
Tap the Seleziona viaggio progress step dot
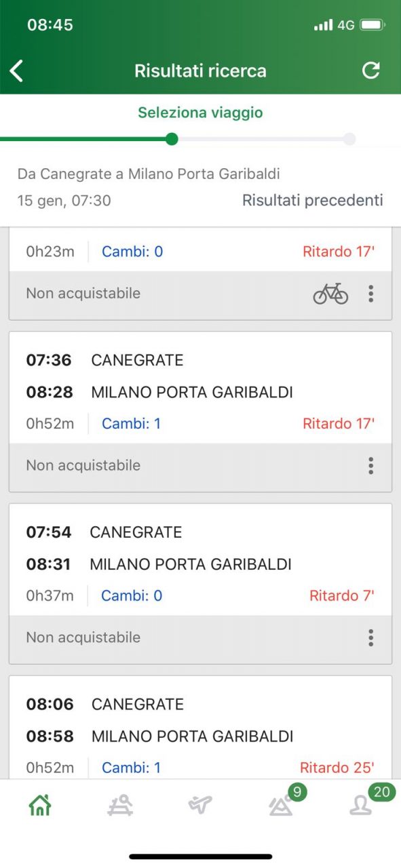tap(172, 139)
